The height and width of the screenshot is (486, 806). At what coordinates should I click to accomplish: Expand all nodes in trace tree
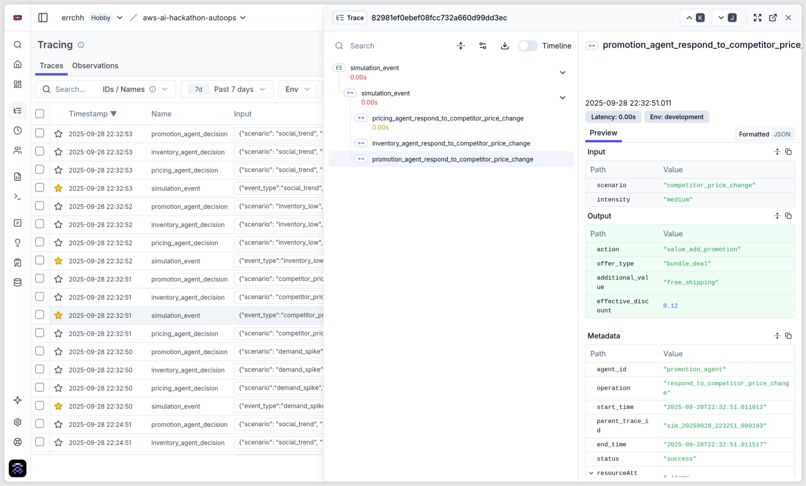tap(461, 46)
